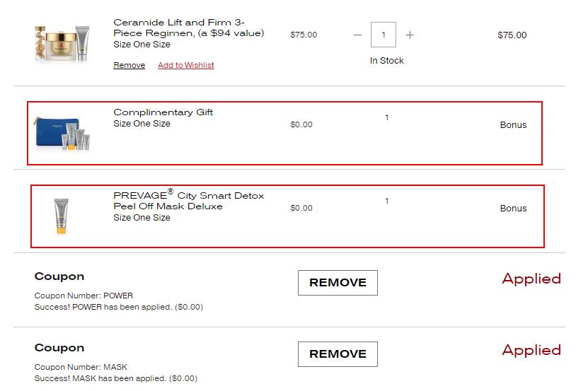
Task: Open Ceramide Lift and Firm product thumbnail
Action: coord(62,44)
